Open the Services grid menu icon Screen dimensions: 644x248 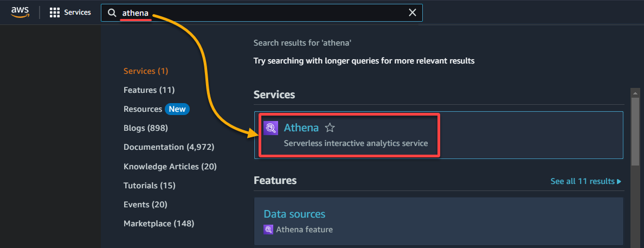55,12
